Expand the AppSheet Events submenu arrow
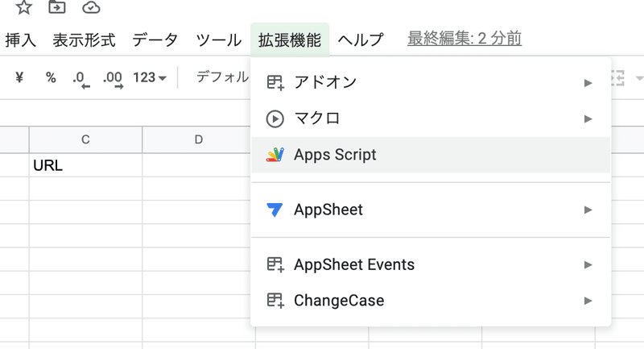 (x=588, y=264)
